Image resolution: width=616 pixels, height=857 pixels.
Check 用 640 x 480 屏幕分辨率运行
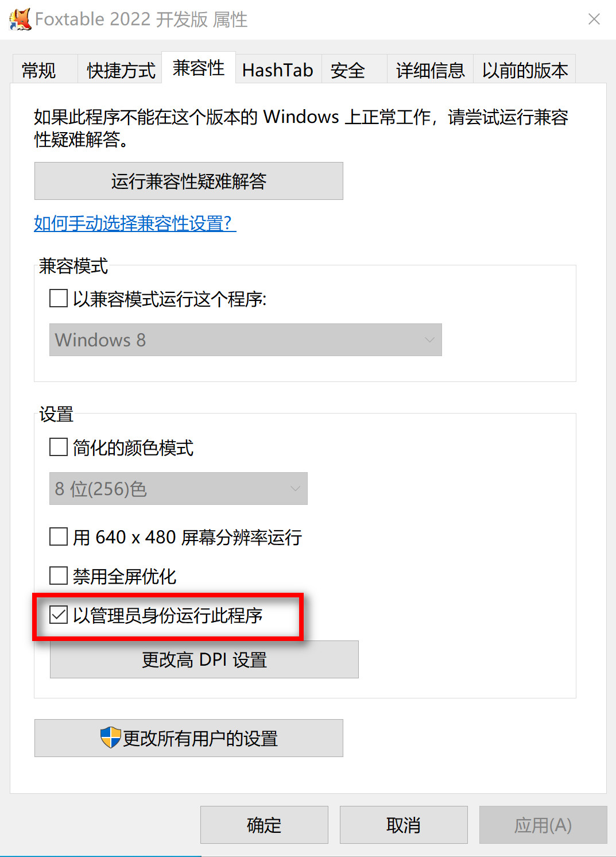59,536
